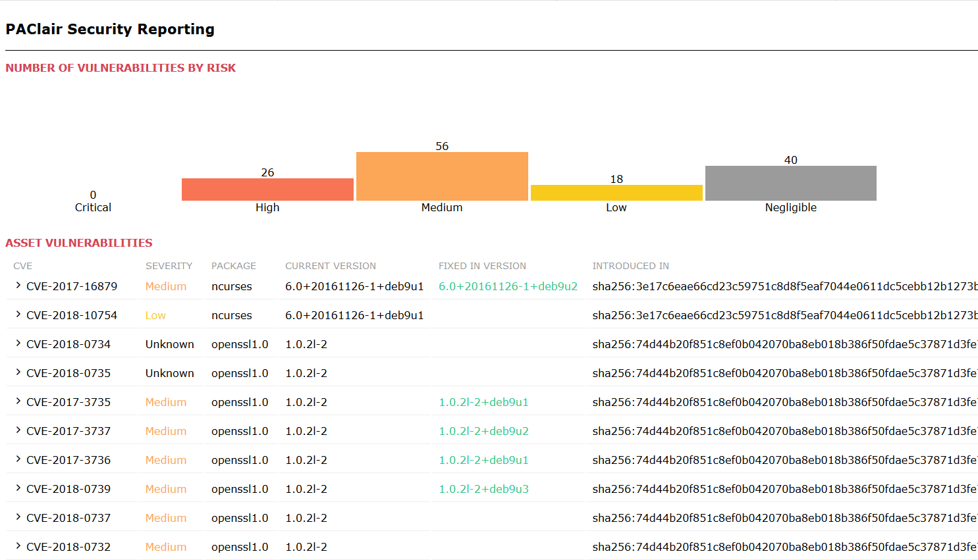Expand the CVE-2018-10754 row chevron
This screenshot has width=978, height=560.
pyautogui.click(x=18, y=315)
